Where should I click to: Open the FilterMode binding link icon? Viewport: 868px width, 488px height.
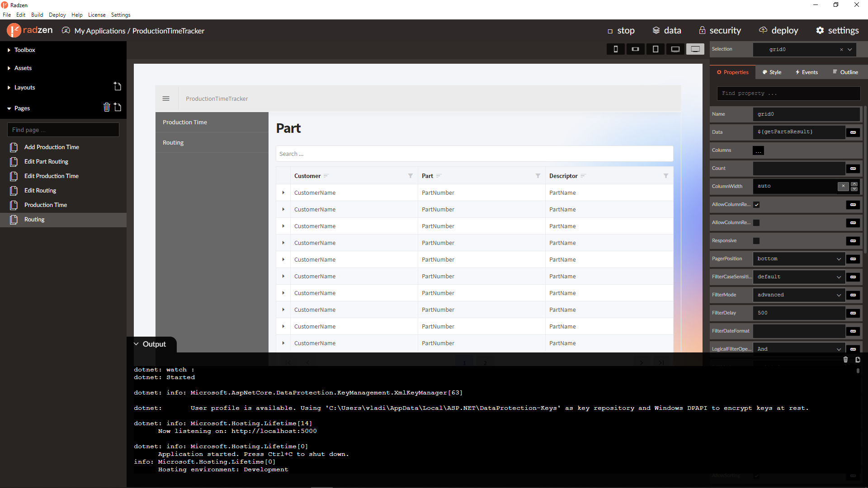pyautogui.click(x=853, y=295)
